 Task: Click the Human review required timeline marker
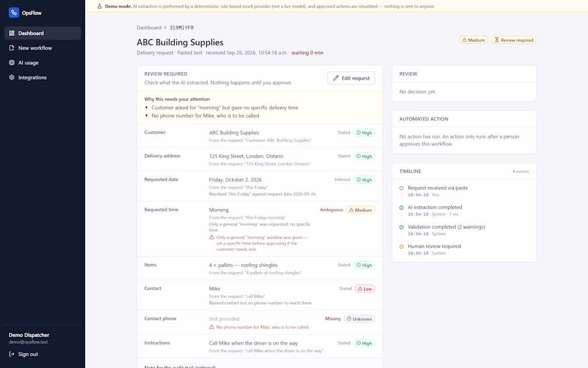coord(401,247)
